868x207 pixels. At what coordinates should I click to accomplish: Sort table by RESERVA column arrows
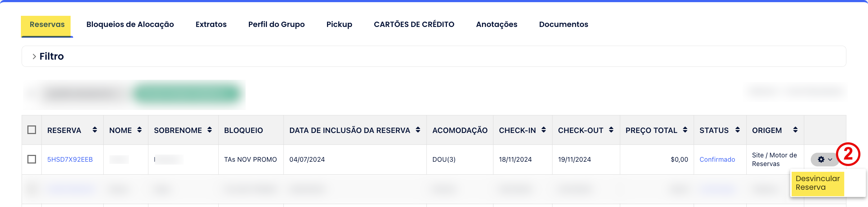tap(95, 130)
